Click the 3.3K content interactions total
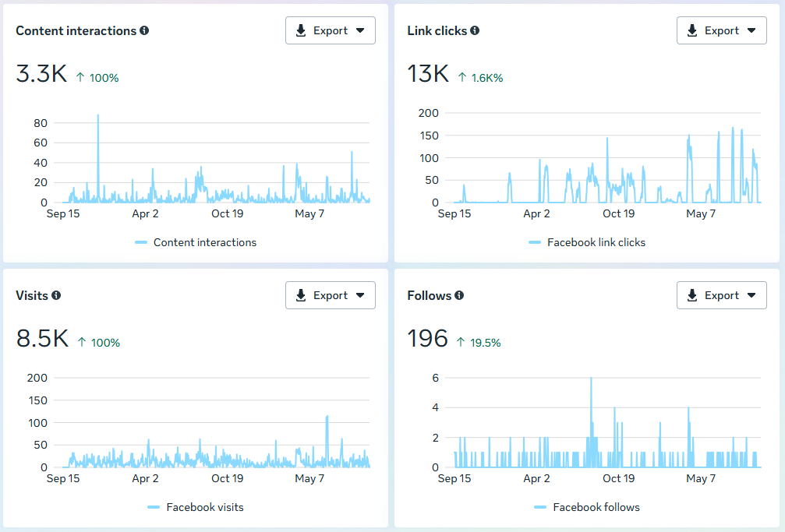The height and width of the screenshot is (532, 785). [41, 73]
